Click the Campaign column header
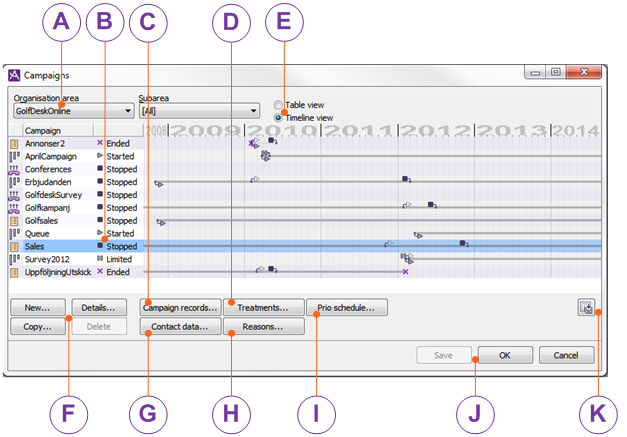Image resolution: width=627 pixels, height=437 pixels. coord(56,130)
